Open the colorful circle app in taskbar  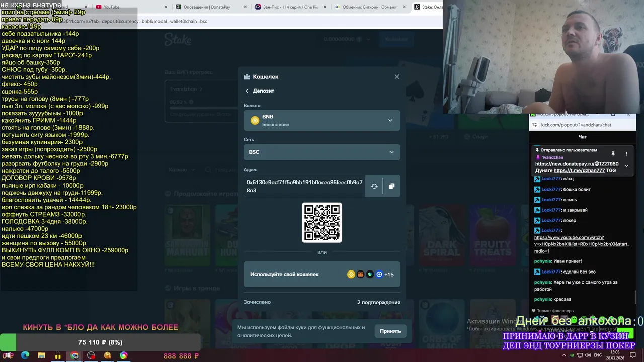[123, 355]
